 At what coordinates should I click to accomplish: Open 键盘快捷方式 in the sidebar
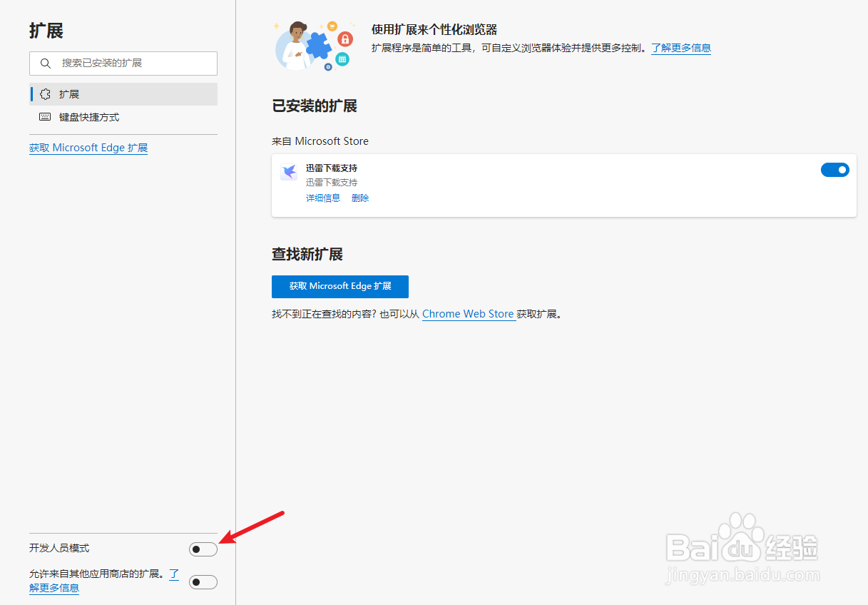(123, 117)
